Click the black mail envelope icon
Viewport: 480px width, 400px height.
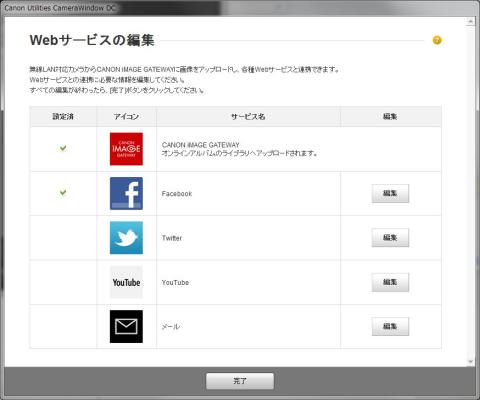(x=126, y=326)
